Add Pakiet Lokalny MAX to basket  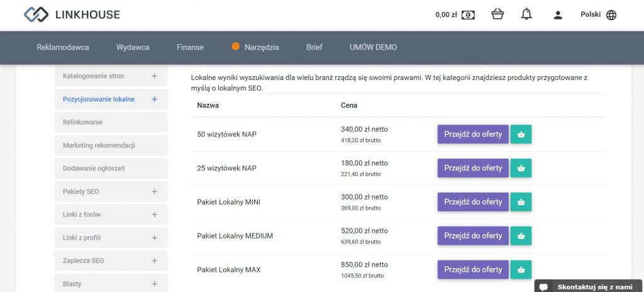(521, 269)
